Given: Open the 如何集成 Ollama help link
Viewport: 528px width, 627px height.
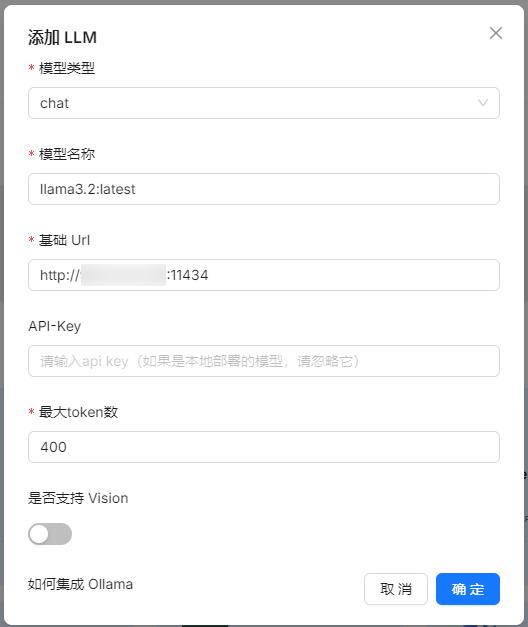Looking at the screenshot, I should point(80,584).
